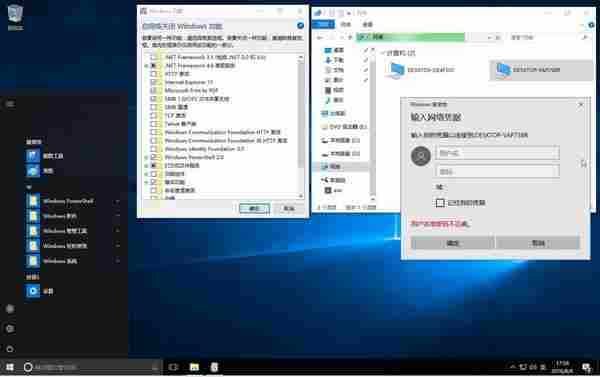Expand the Windows 管理工具 folder chevron in Start

pyautogui.click(x=117, y=231)
